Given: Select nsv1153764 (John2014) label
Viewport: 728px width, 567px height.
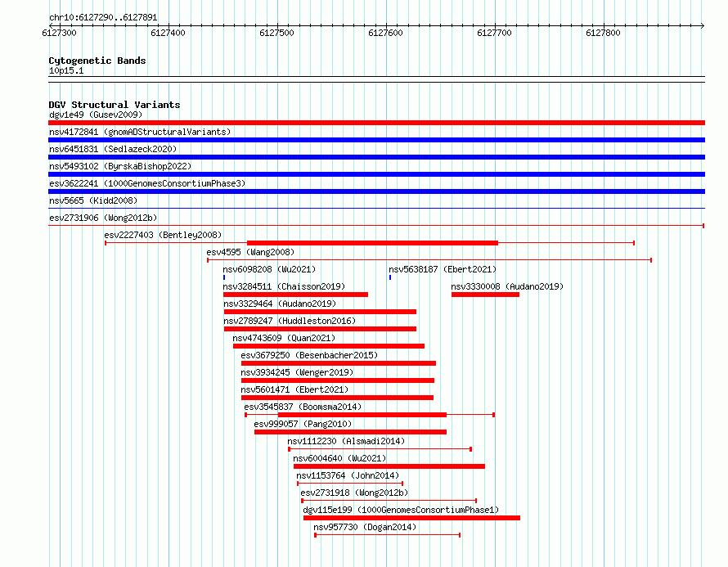Looking at the screenshot, I should 348,475.
